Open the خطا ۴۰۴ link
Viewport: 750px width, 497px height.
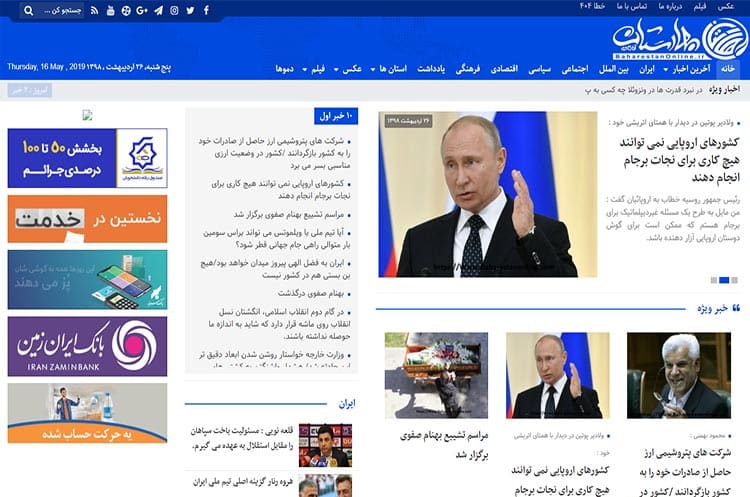click(592, 6)
